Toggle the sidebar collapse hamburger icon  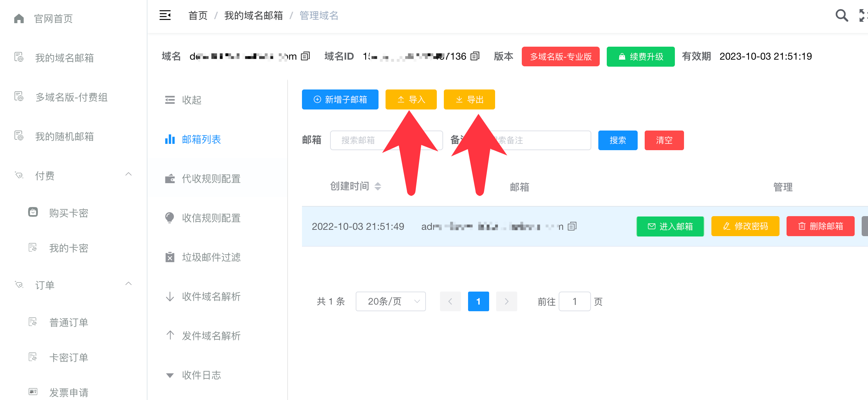[165, 15]
